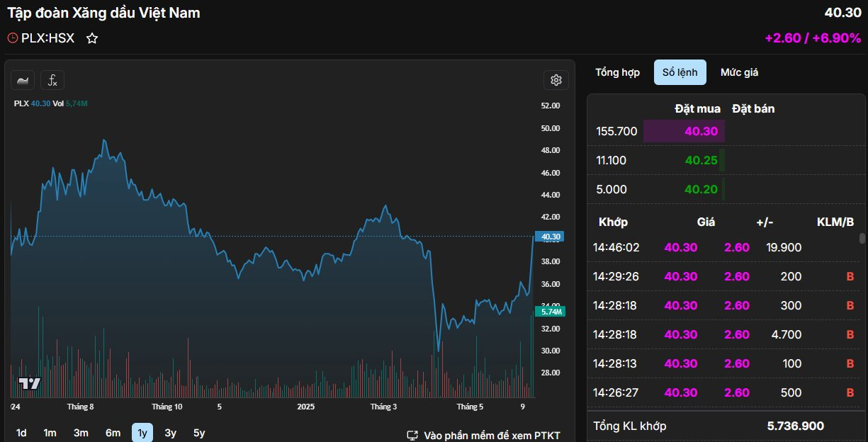This screenshot has width=868, height=442.
Task: Switch to the Tổng hợp tab
Action: coord(617,72)
